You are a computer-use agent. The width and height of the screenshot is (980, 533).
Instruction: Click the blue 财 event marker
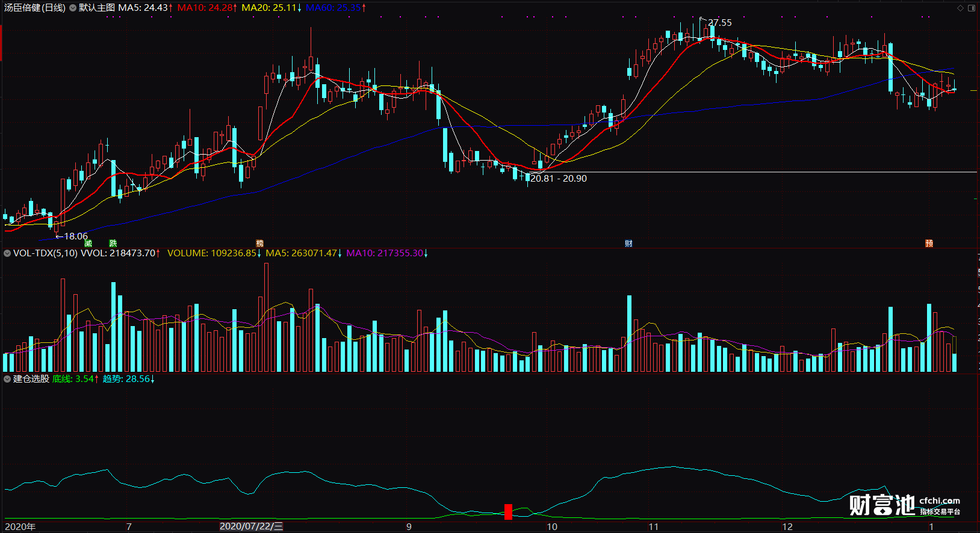(628, 243)
